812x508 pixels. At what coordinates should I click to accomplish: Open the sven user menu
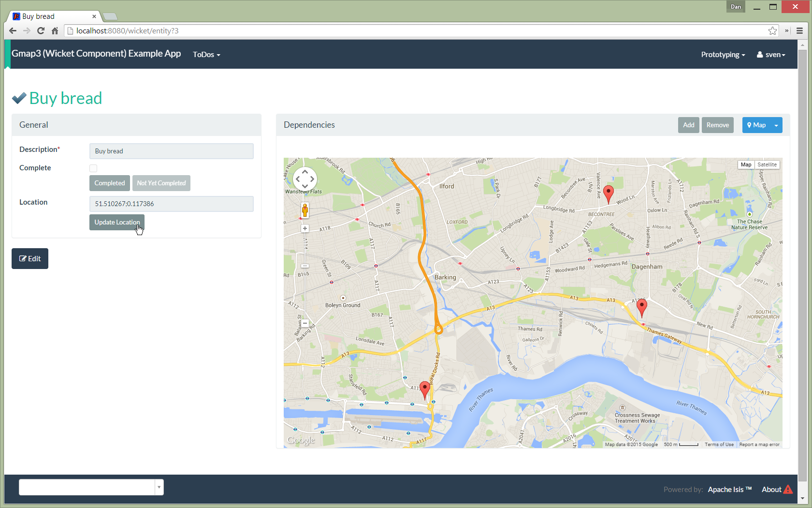[x=771, y=55]
